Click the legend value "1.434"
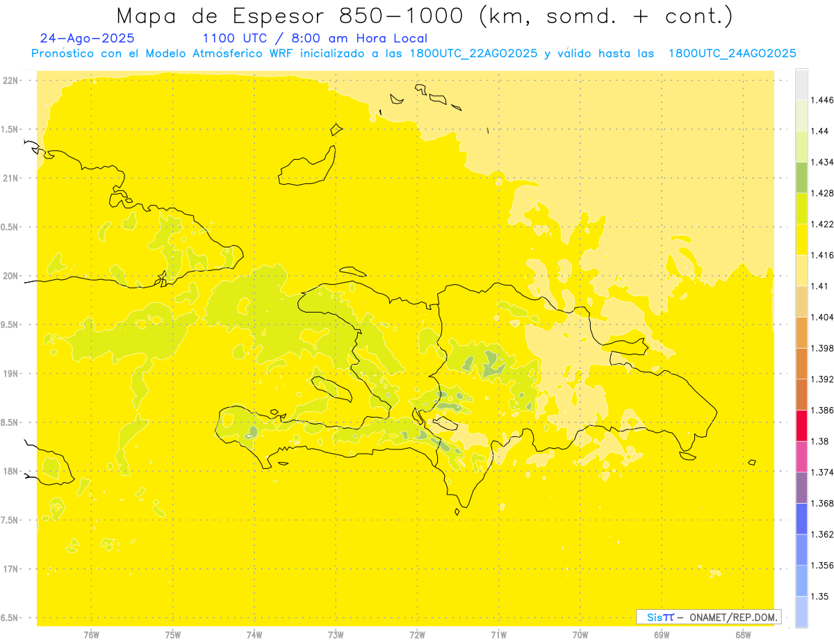 pos(822,162)
